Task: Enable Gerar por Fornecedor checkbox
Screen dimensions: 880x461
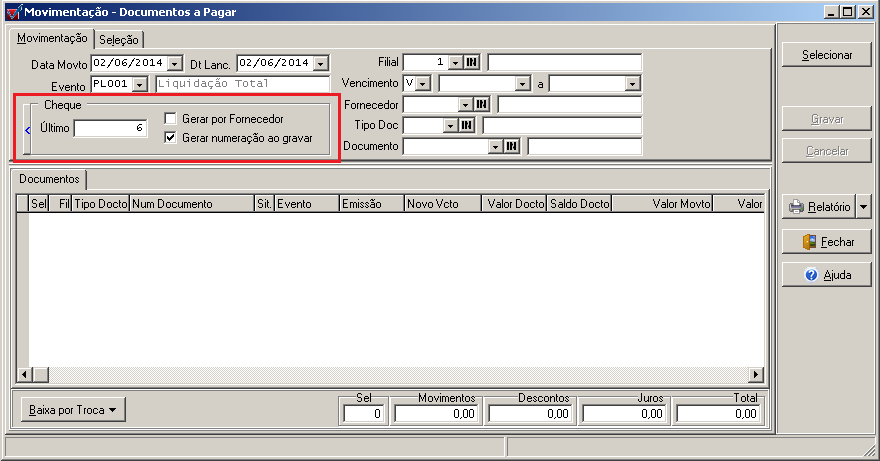Action: pyautogui.click(x=171, y=118)
